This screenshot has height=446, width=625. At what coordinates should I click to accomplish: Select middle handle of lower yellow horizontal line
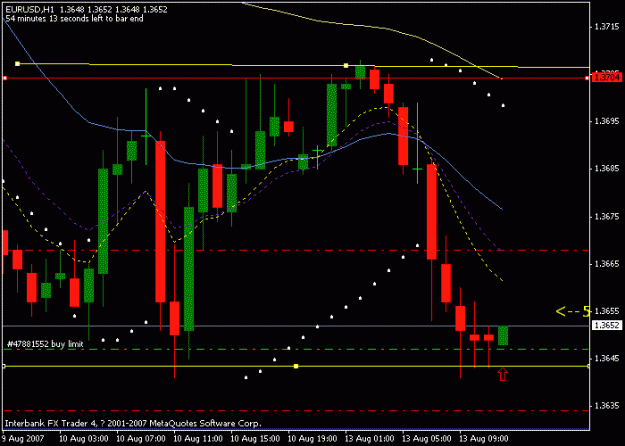pyautogui.click(x=296, y=366)
